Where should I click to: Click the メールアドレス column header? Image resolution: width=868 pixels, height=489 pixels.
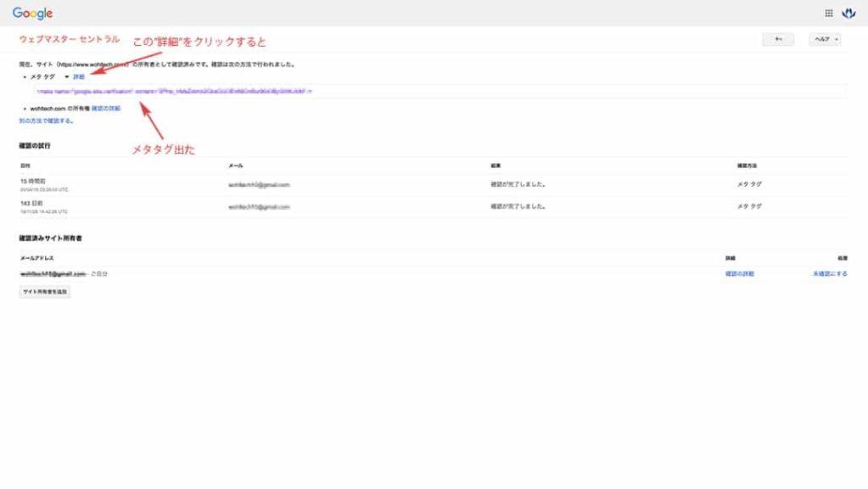point(37,258)
